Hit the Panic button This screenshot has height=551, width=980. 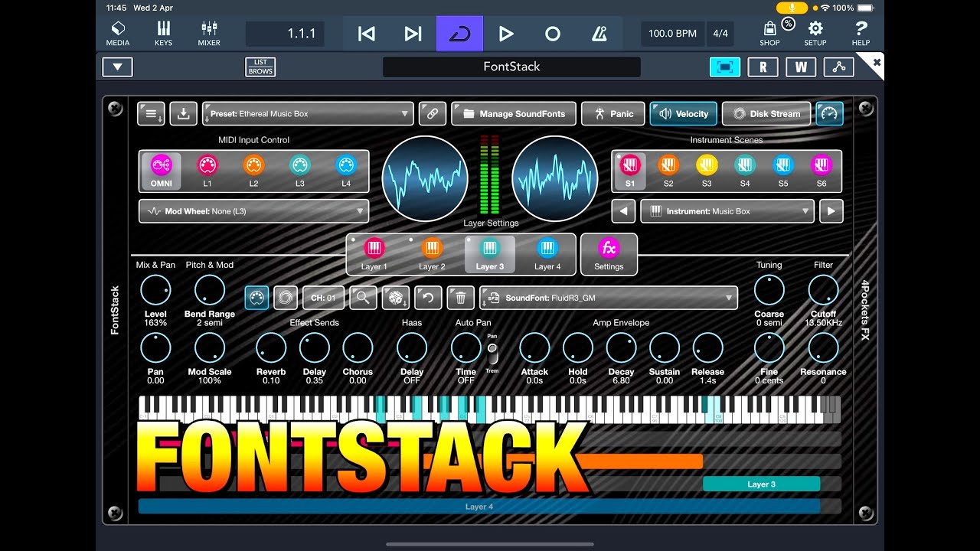(612, 113)
